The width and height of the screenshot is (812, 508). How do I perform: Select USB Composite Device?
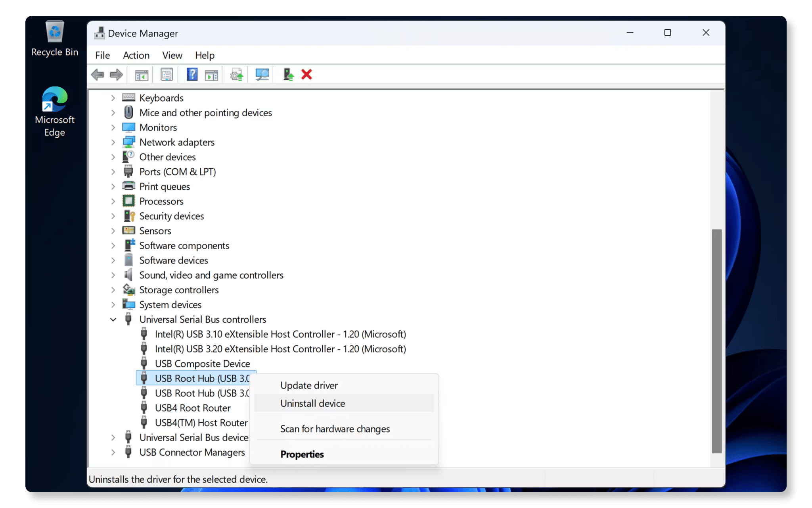202,364
